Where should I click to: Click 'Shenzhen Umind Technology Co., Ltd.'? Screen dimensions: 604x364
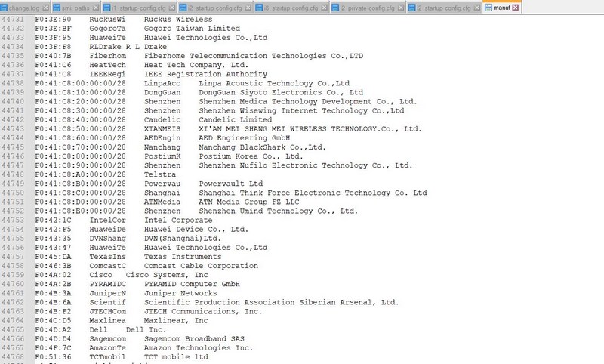click(279, 211)
